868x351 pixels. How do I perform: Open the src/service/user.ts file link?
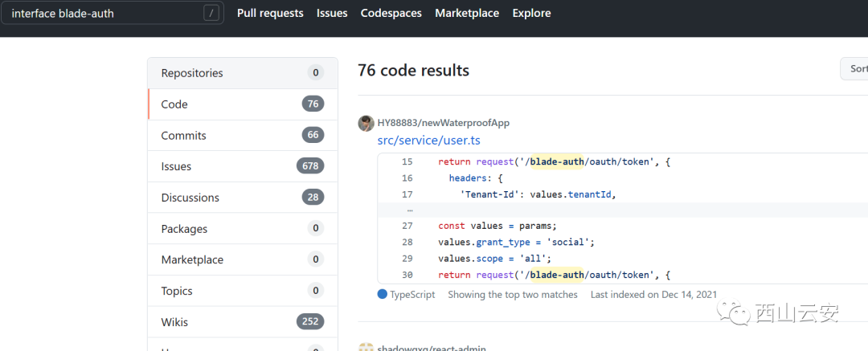428,141
